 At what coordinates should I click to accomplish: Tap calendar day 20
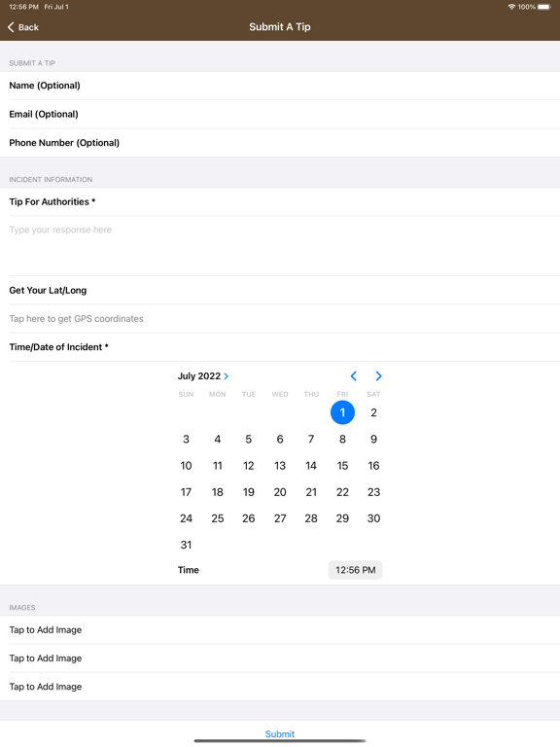tap(280, 492)
